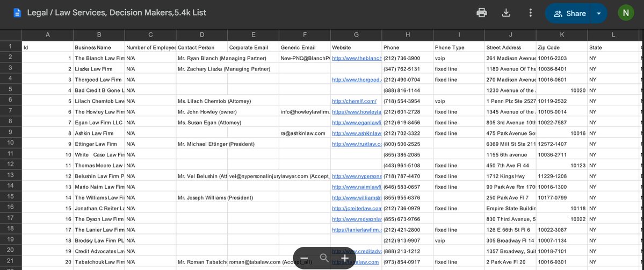Open the three-dot more actions menu
The image size is (644, 270).
pos(530,13)
